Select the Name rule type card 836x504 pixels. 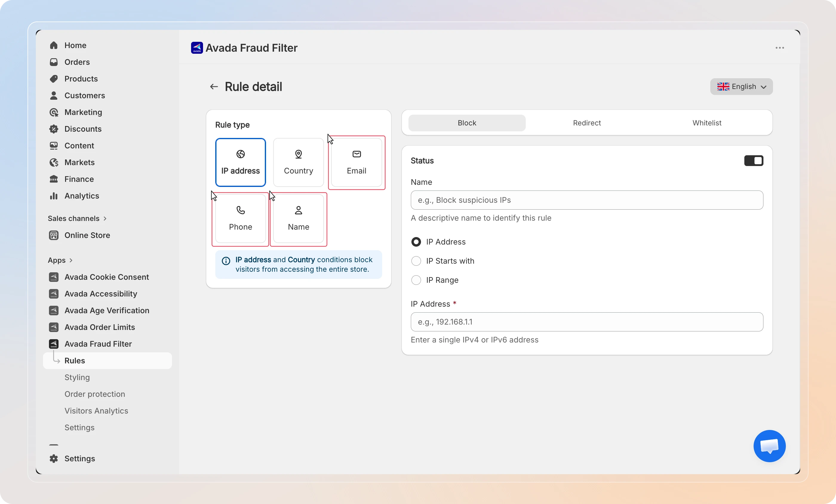(299, 219)
